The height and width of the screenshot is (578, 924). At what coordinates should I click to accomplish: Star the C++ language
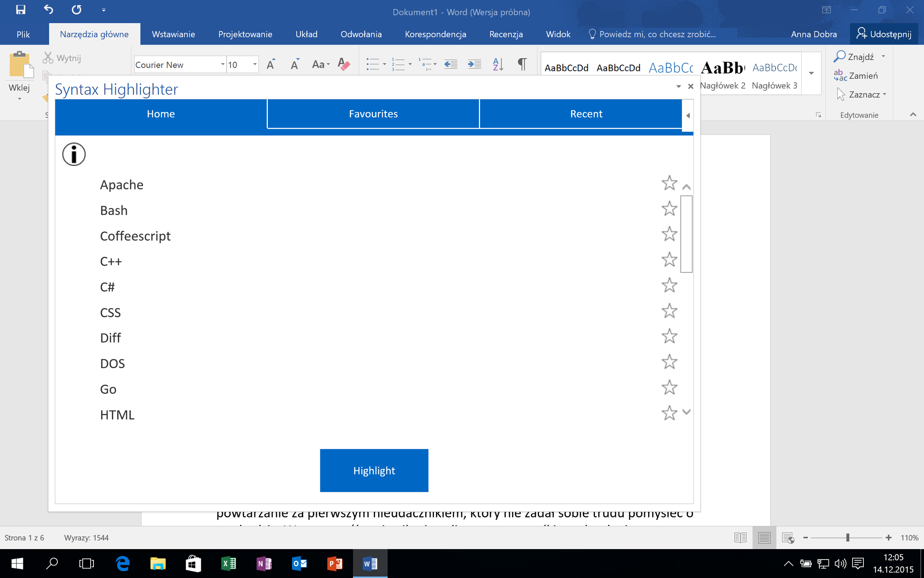point(669,260)
